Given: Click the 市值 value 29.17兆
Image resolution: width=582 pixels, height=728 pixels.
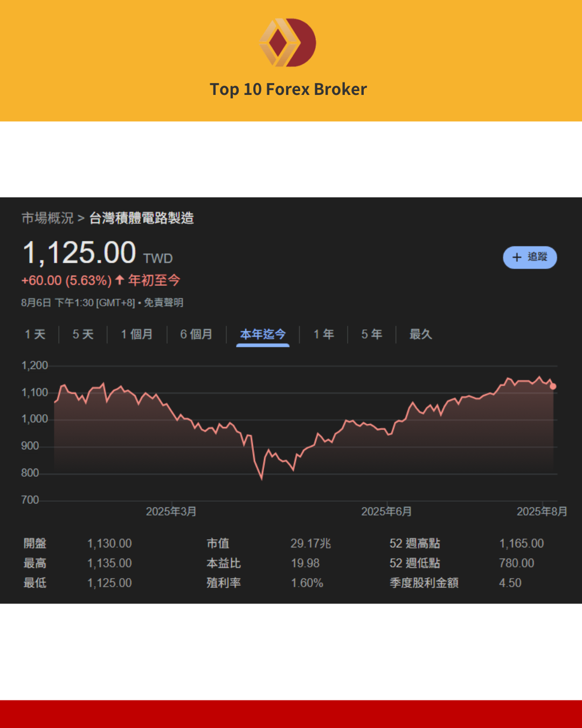Looking at the screenshot, I should pos(311,544).
